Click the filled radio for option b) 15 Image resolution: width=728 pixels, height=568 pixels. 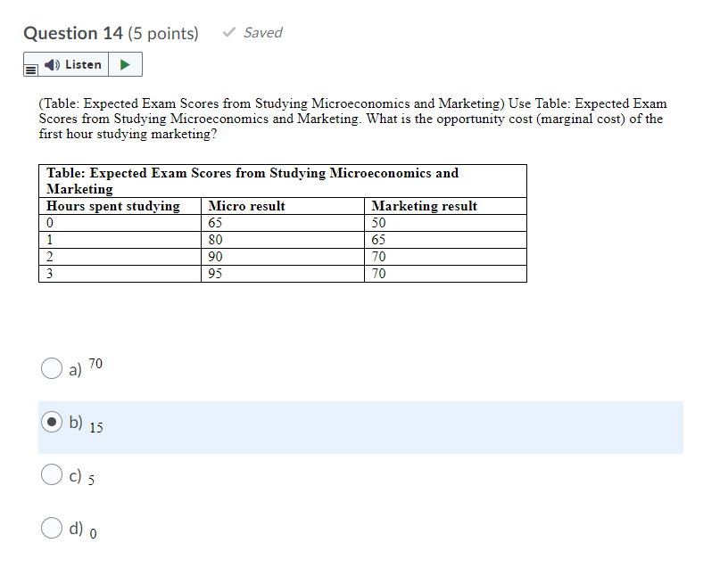click(52, 422)
